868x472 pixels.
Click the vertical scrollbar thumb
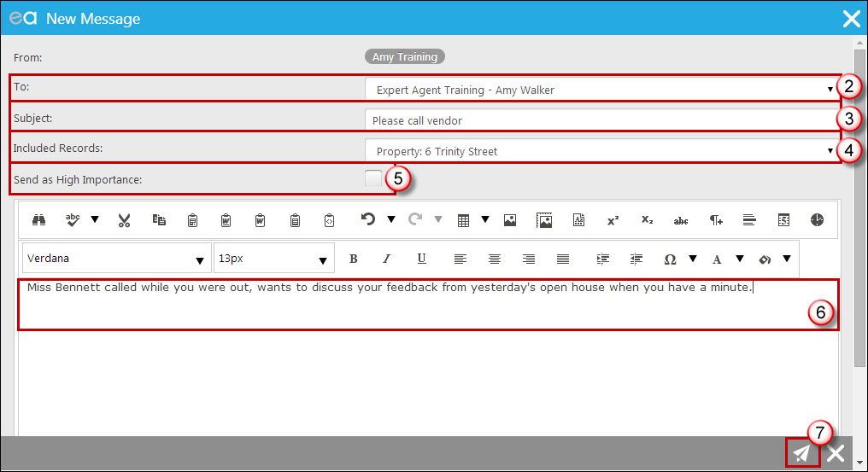coord(859,207)
